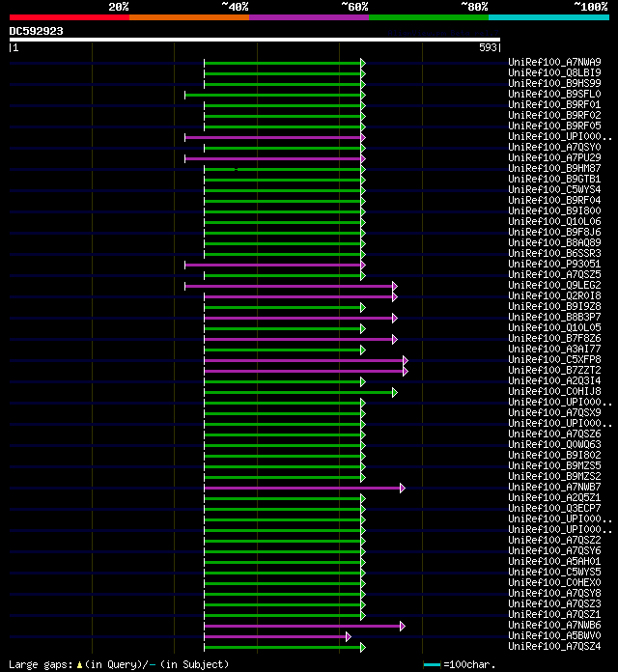
Task: Select the UniRef100_B9RF05 label
Action: tap(554, 126)
